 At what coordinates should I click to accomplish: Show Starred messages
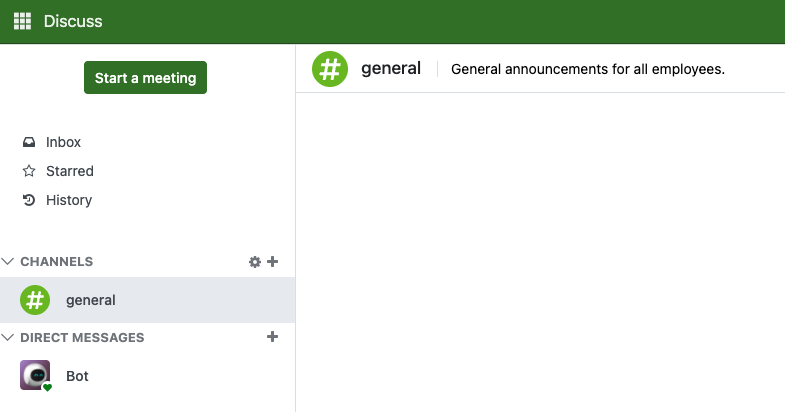[69, 171]
